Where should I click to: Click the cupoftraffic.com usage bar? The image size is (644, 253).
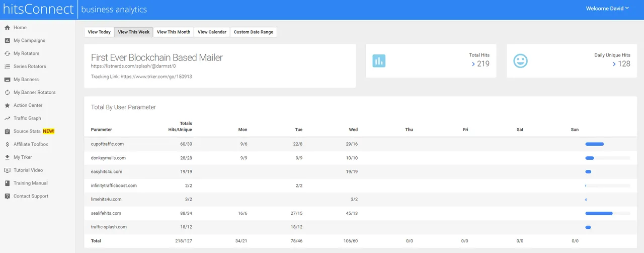(x=607, y=144)
